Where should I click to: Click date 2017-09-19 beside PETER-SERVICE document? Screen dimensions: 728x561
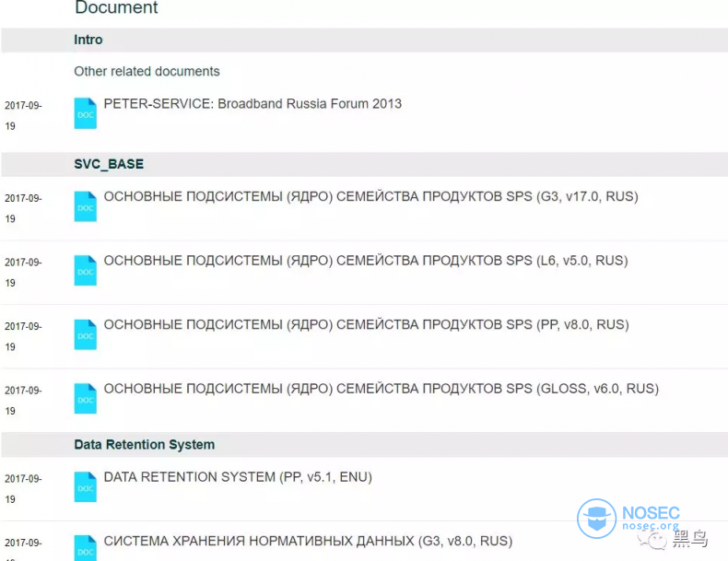pos(23,115)
